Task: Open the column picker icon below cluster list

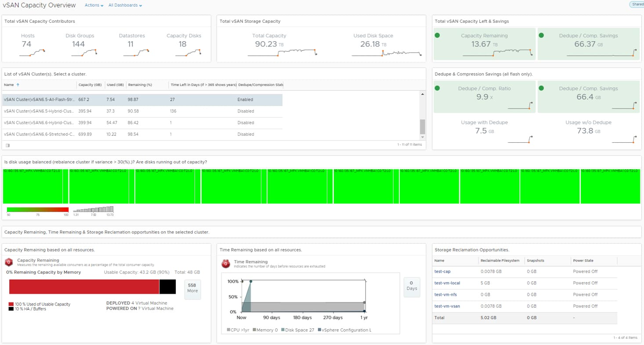Action: point(7,145)
